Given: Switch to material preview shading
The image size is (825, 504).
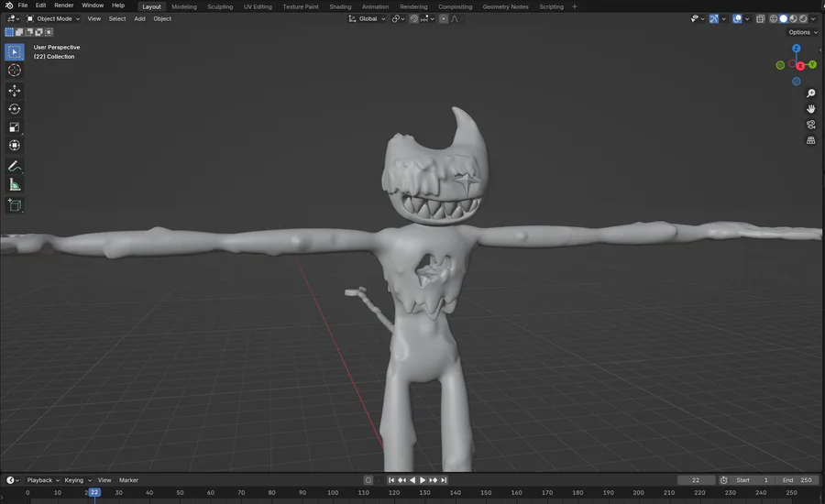Looking at the screenshot, I should (x=794, y=19).
